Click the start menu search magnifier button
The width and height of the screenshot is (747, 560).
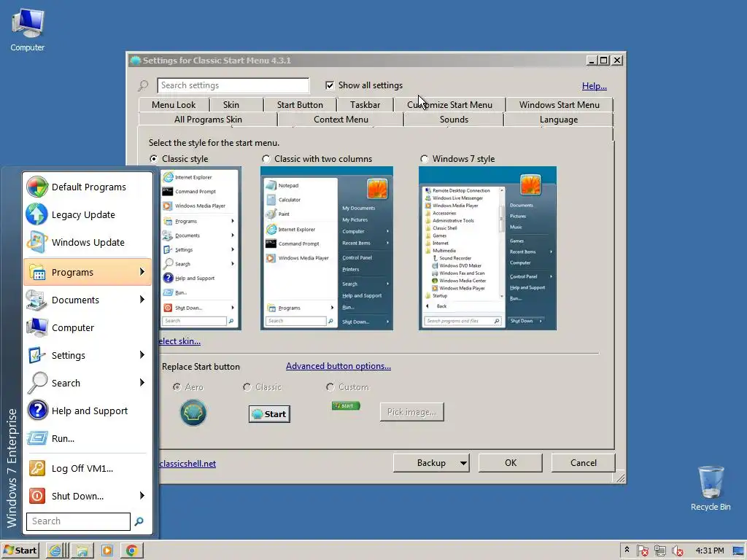click(139, 521)
